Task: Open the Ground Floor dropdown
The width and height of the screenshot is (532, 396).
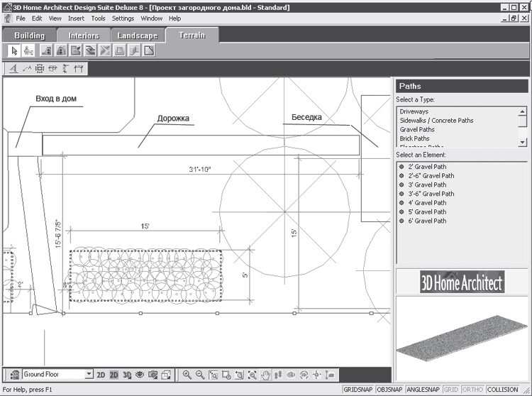Action: click(x=89, y=374)
